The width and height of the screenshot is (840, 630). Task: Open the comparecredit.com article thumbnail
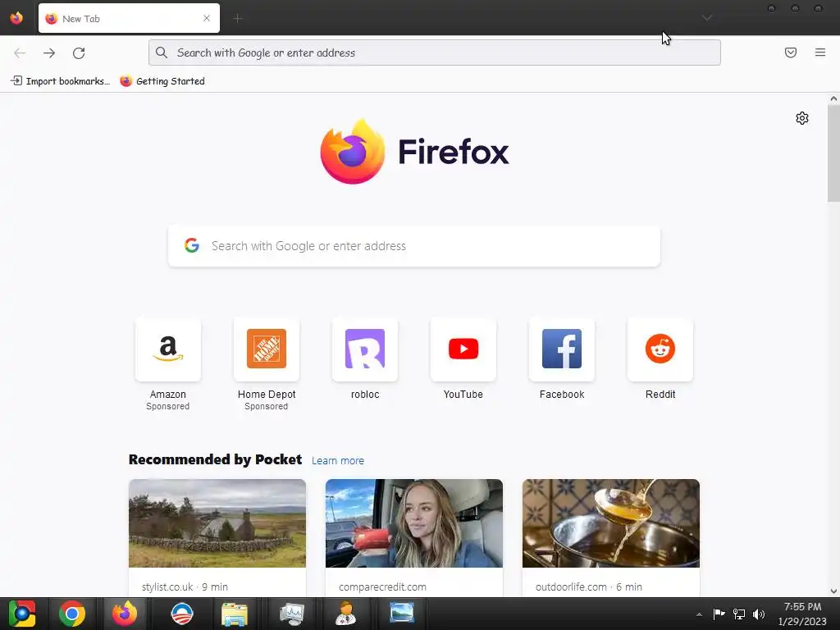(x=414, y=523)
